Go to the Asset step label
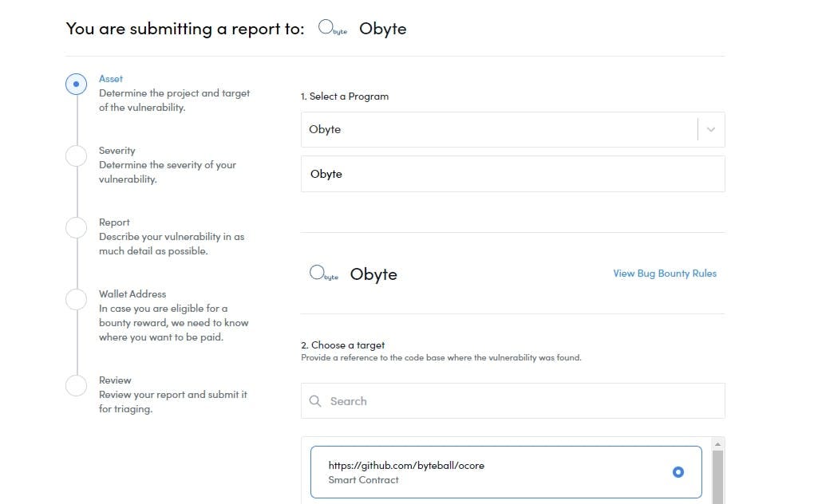Image resolution: width=818 pixels, height=504 pixels. (111, 79)
